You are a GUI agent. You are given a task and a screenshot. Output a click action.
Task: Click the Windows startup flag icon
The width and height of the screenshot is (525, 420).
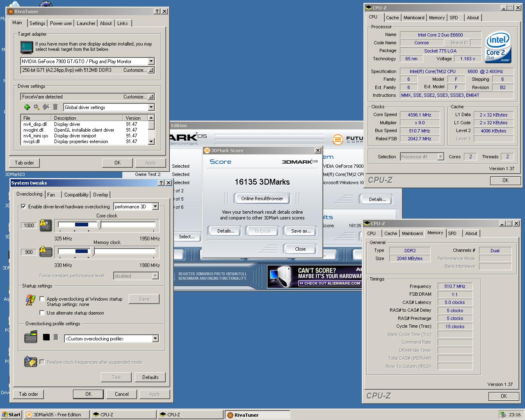[30, 300]
